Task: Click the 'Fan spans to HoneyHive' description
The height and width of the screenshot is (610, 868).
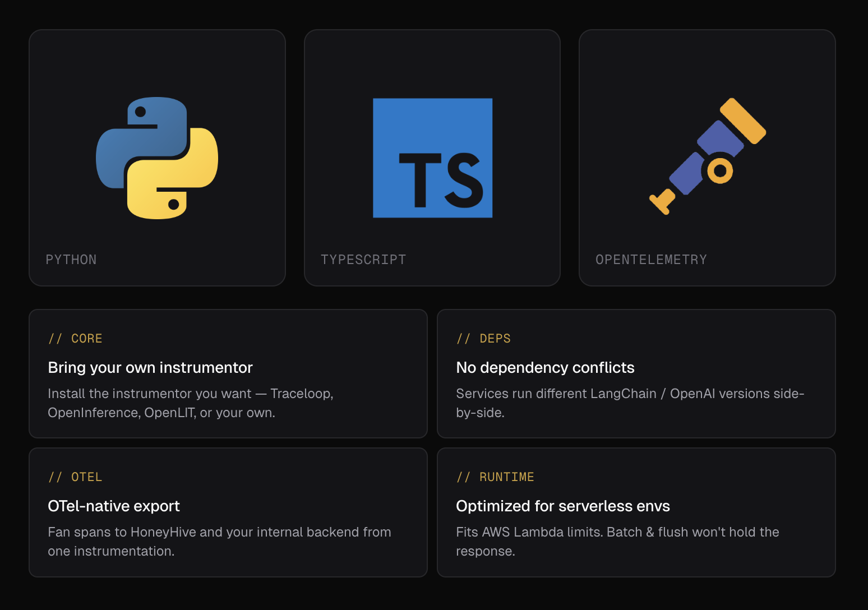Action: tap(219, 542)
